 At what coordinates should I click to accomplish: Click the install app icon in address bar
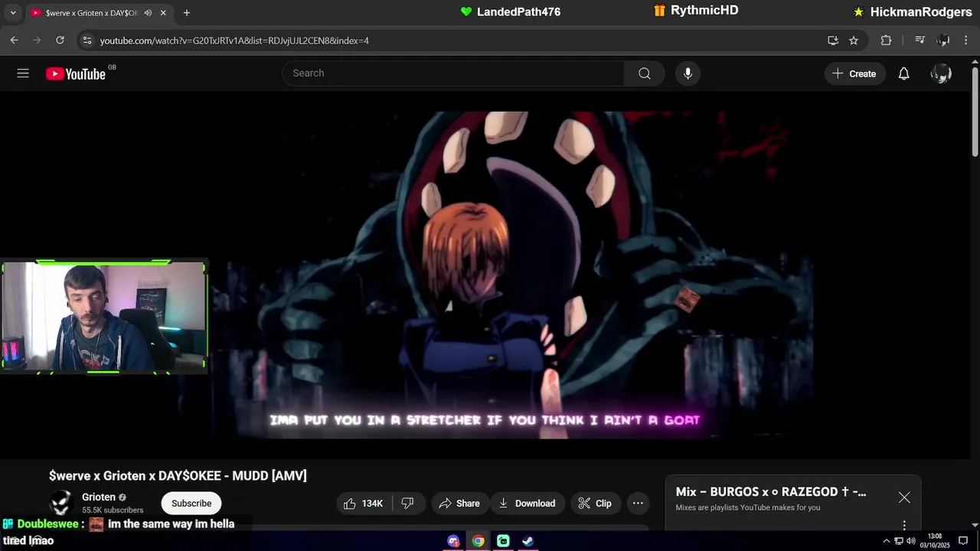pos(833,40)
